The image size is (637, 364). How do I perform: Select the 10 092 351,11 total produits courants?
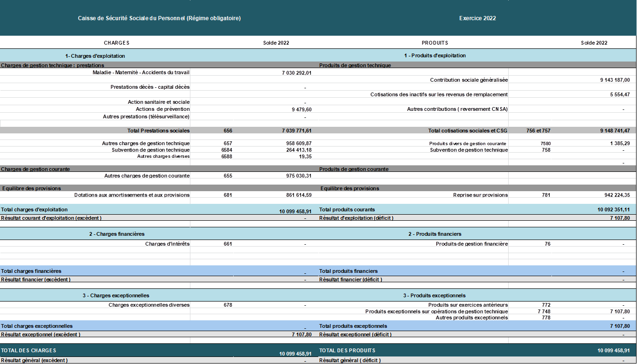click(613, 209)
